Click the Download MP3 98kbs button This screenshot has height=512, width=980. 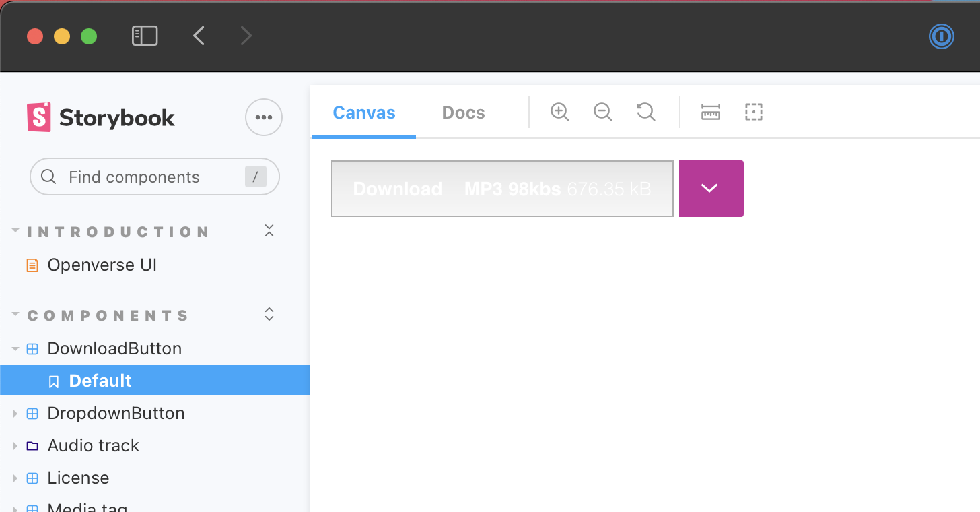click(502, 189)
